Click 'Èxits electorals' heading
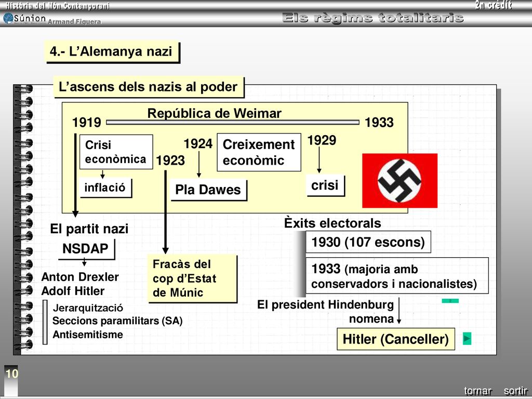532x399 pixels. (x=332, y=223)
